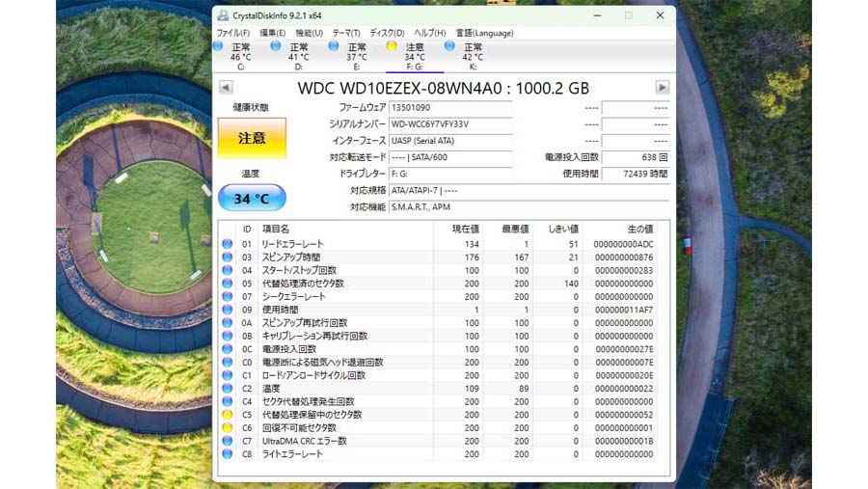
Task: Open the 言語(Language) menu
Action: pos(484,33)
